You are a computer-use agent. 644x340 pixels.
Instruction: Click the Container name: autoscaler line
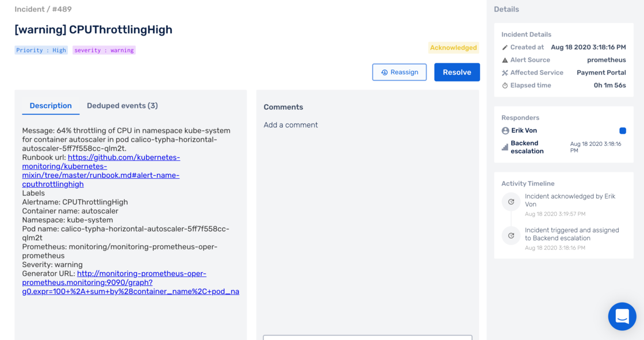(70, 211)
